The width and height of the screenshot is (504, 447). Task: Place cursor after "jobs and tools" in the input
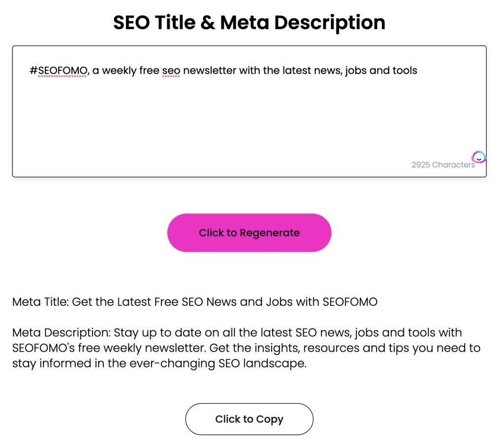click(418, 71)
